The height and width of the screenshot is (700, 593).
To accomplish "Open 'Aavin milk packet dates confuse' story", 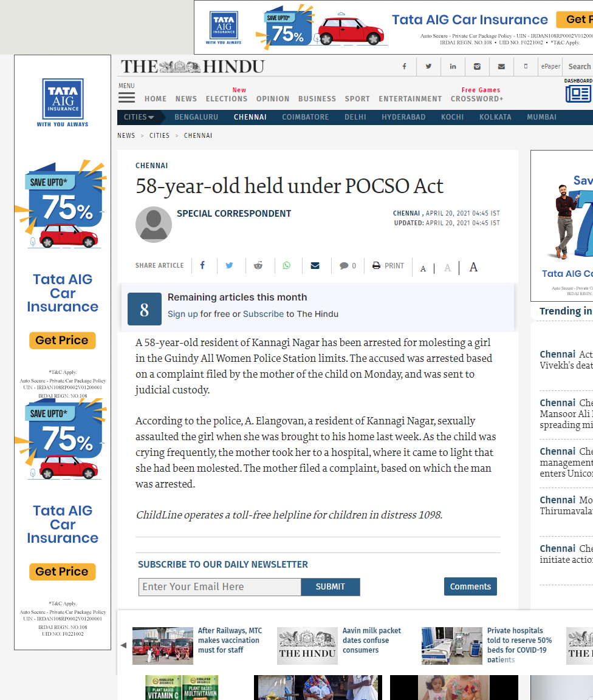I will [372, 640].
